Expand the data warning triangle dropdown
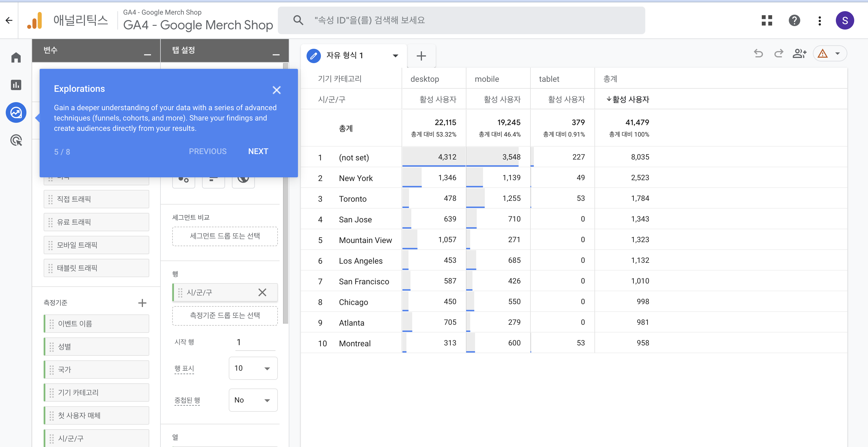Screen dimensions: 868x447 837,54
